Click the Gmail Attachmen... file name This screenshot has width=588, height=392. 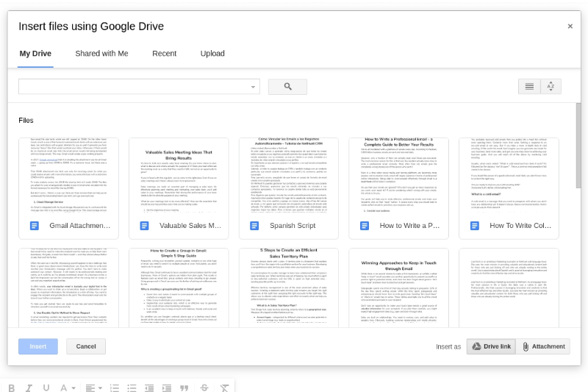(80, 226)
